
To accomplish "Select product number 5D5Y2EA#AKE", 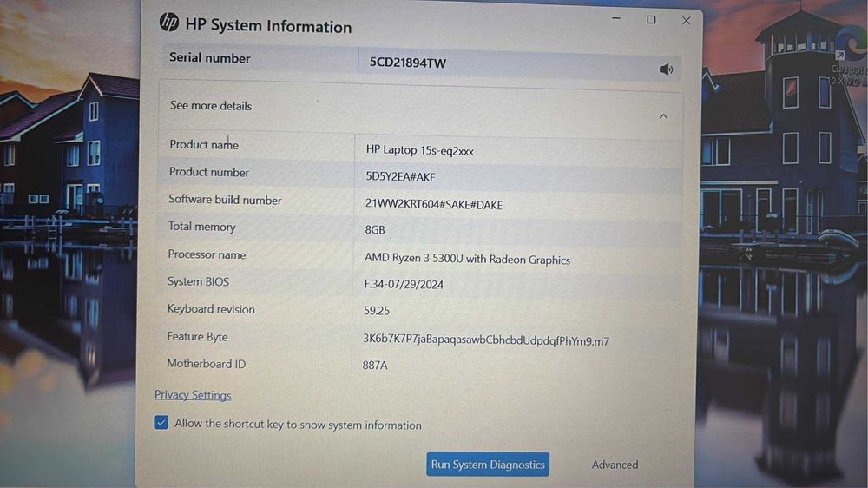I will [400, 176].
